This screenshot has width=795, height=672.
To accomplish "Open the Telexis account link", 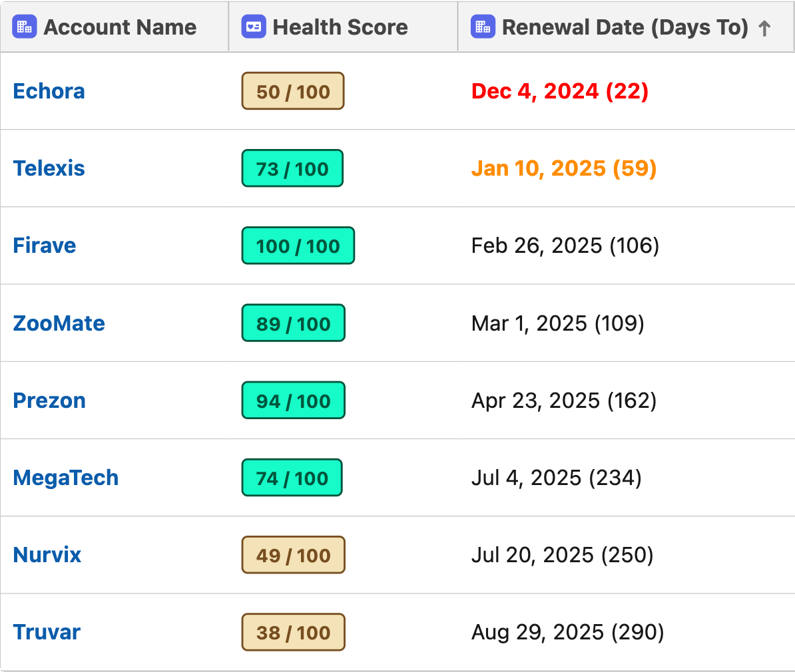I will [49, 168].
